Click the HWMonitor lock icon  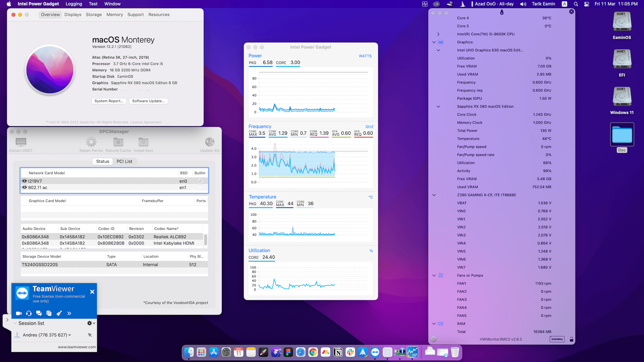point(572,339)
